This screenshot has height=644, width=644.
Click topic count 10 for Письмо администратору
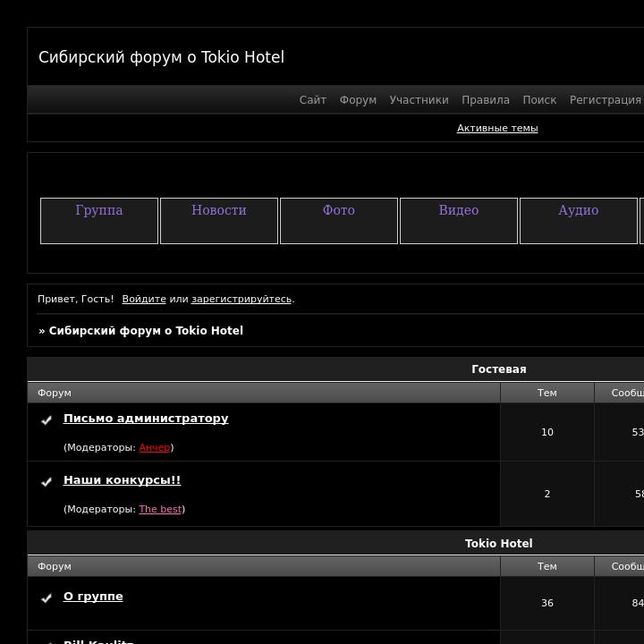[547, 432]
